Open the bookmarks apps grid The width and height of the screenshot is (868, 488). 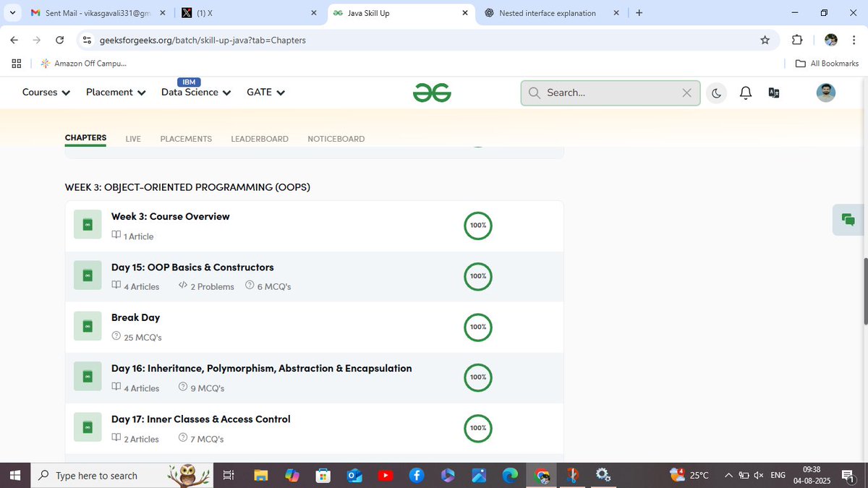(x=17, y=64)
